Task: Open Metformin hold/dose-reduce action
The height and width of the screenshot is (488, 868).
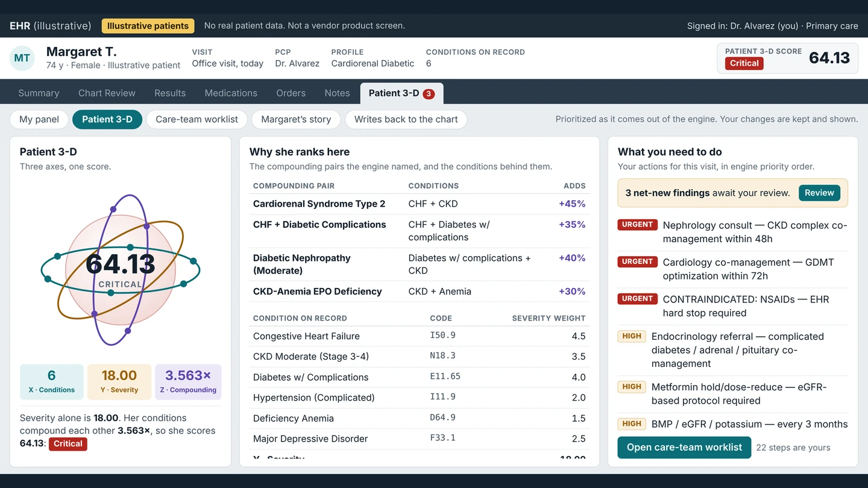Action: tap(732, 394)
